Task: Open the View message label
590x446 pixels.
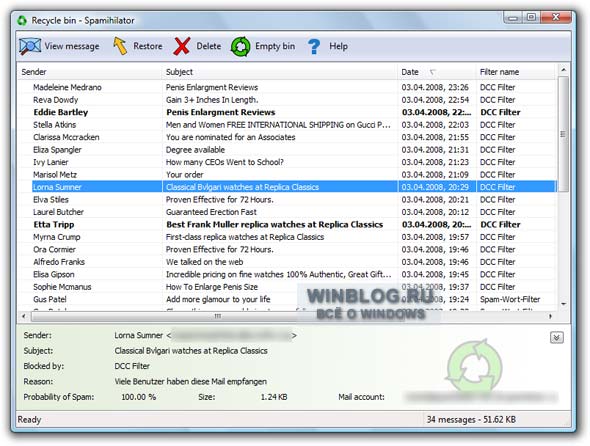Action: [72, 46]
